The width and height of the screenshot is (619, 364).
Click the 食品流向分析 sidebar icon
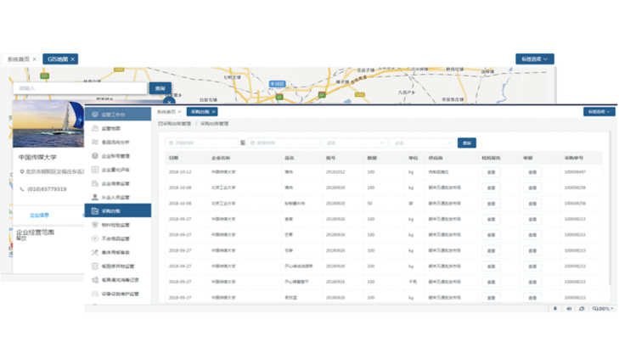94,142
